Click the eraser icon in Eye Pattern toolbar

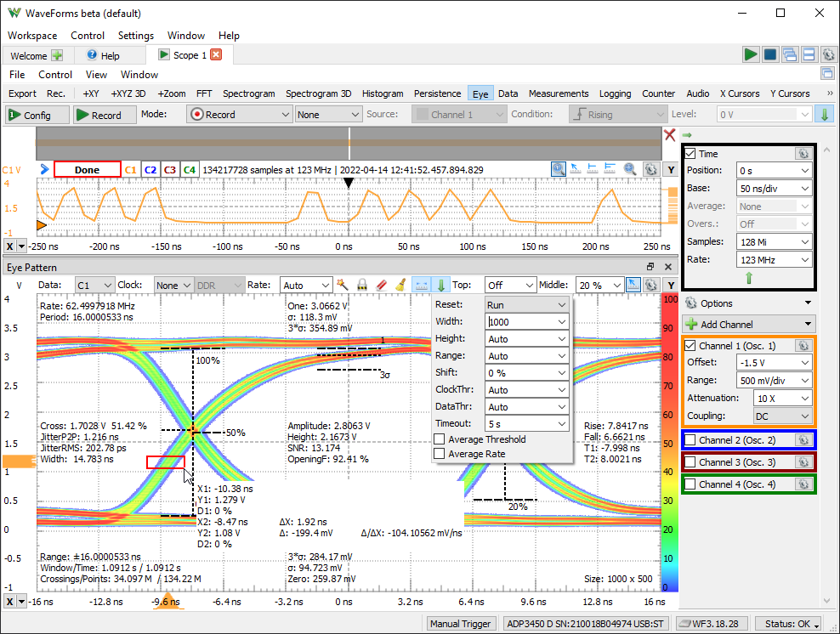point(381,286)
